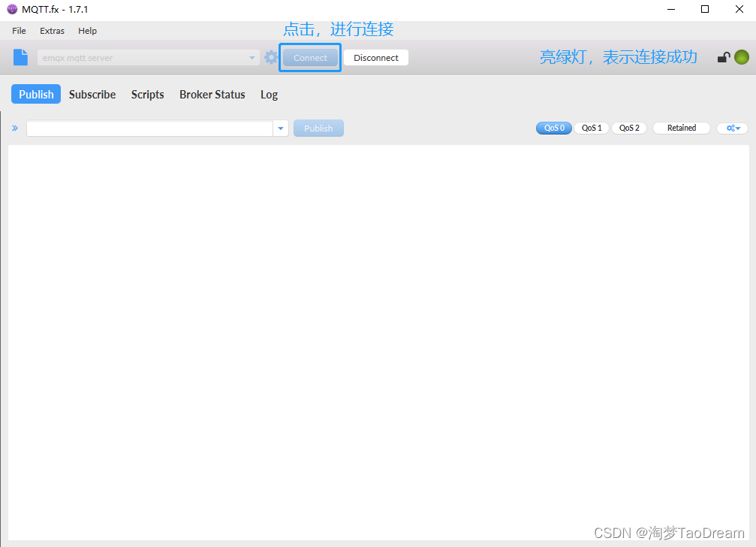Click the Disconnect button

tap(376, 58)
